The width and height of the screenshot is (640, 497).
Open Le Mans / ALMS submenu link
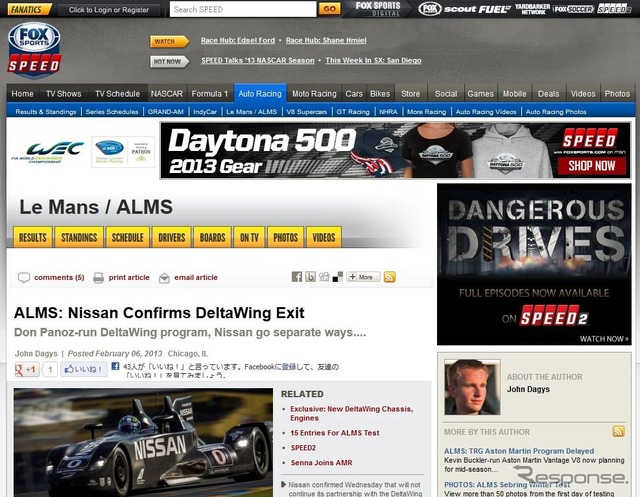251,111
